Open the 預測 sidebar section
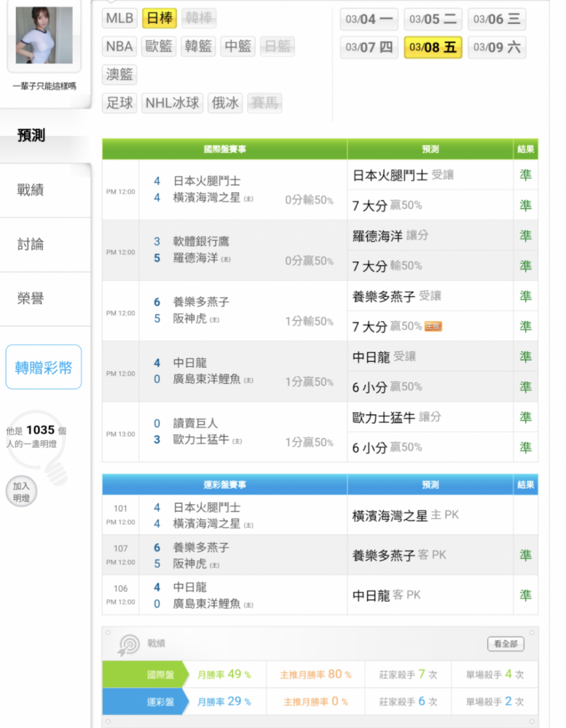The image size is (566, 728). pos(45,135)
